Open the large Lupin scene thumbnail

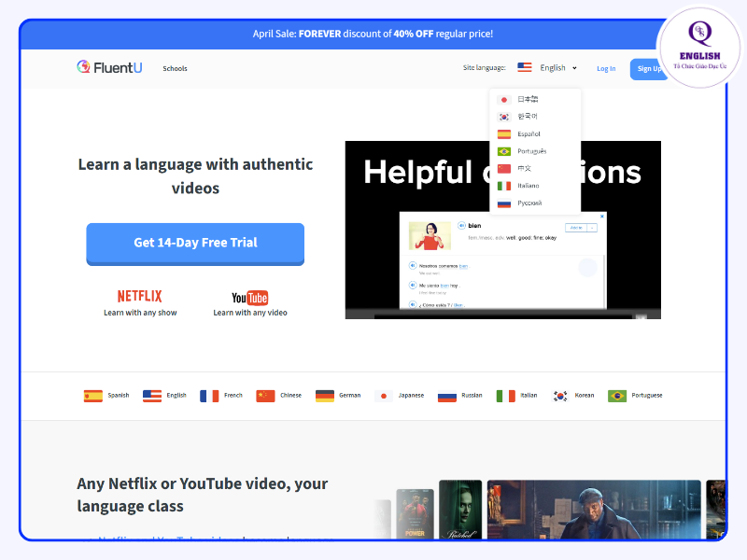(x=594, y=510)
